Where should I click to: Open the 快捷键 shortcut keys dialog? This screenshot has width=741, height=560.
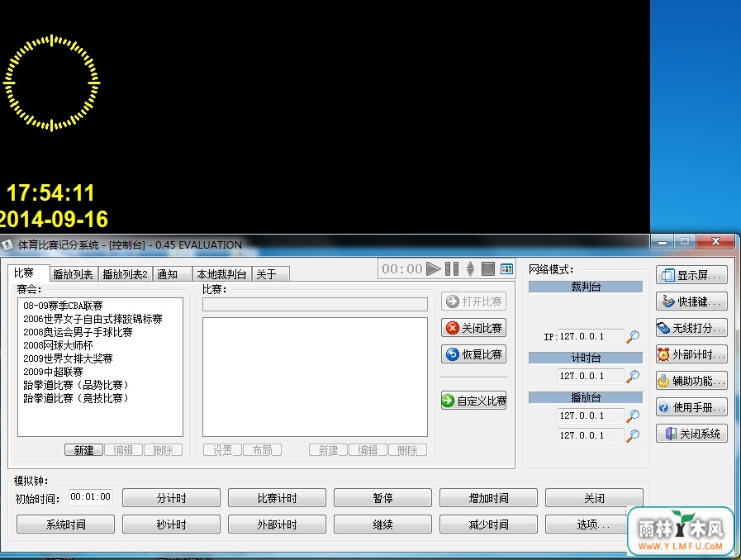[x=691, y=301]
